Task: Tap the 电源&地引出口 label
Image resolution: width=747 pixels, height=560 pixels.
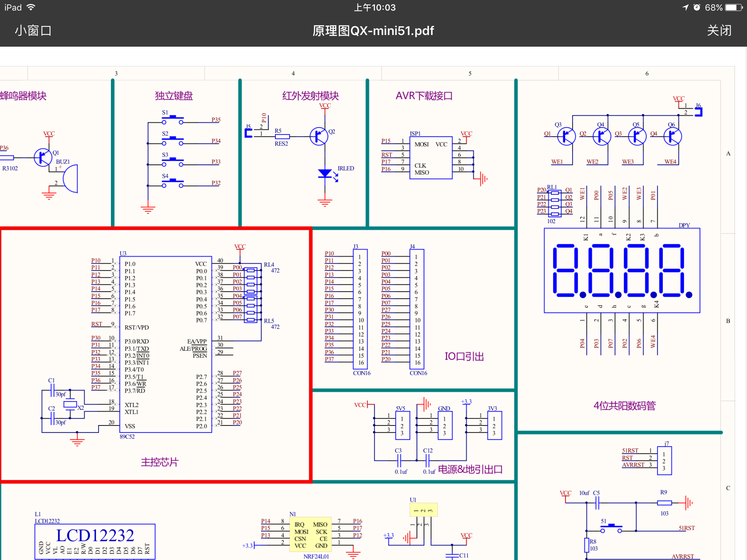Action: (470, 469)
